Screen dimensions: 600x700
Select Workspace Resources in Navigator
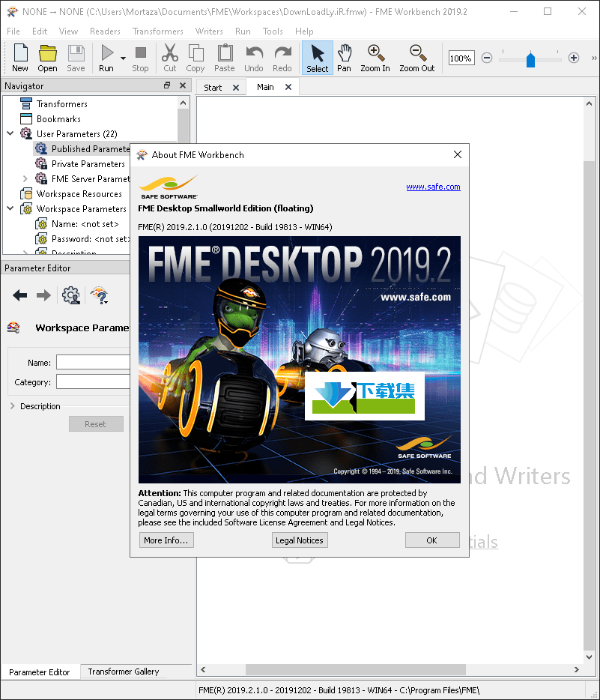click(79, 194)
